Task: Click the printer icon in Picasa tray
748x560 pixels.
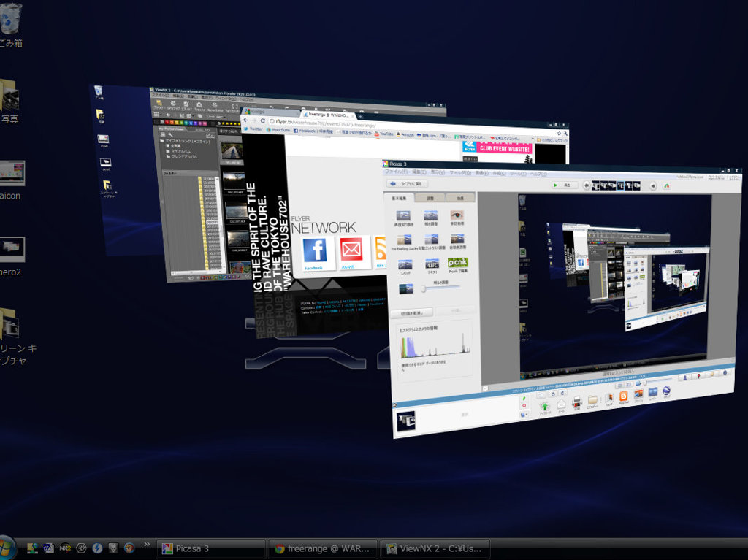Action: pyautogui.click(x=576, y=402)
